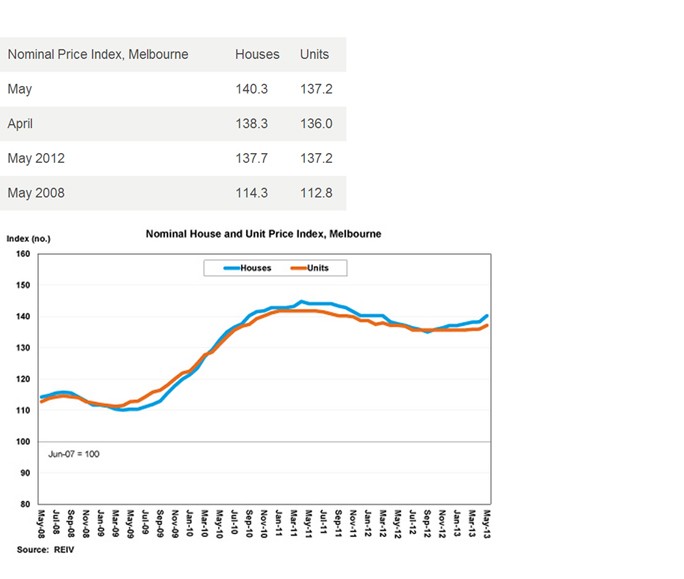Viewport: 684px width, 579px height.
Task: Select the 114.3 houses value for May 2008
Action: [x=251, y=193]
